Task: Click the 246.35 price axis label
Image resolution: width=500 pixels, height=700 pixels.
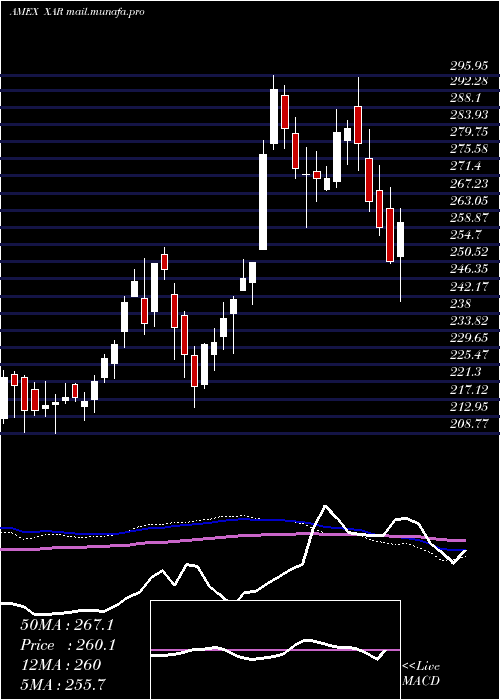Action: click(x=468, y=269)
